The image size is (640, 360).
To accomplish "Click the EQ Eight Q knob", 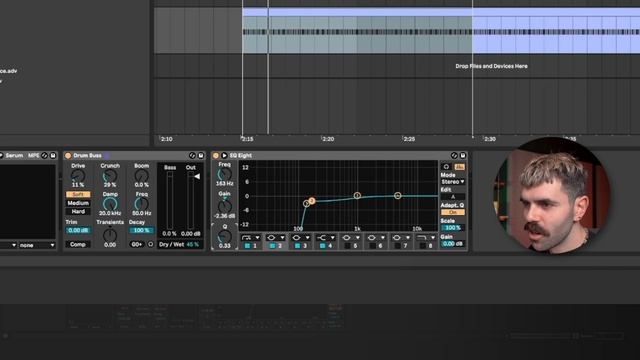I will coord(224,236).
